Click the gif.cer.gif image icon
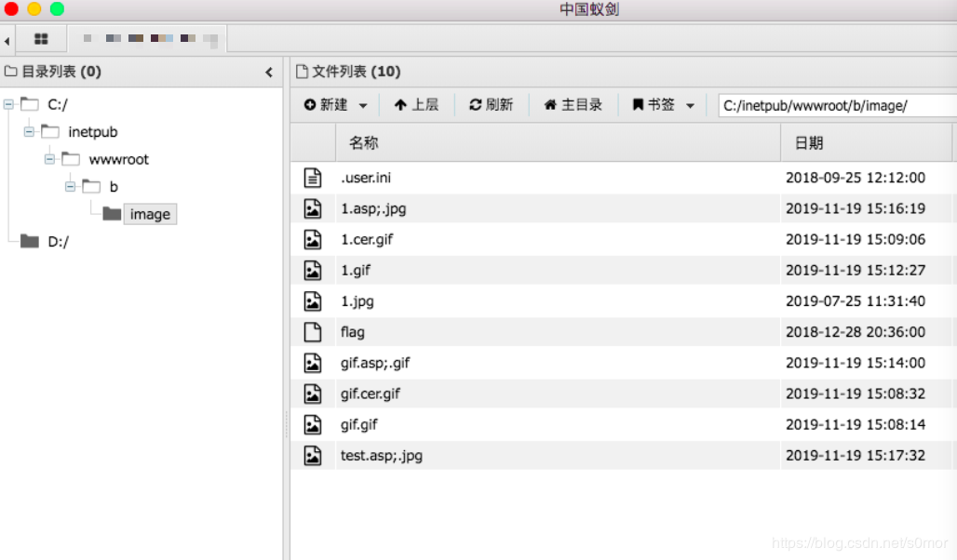Screen dimensions: 957x560 [313, 393]
